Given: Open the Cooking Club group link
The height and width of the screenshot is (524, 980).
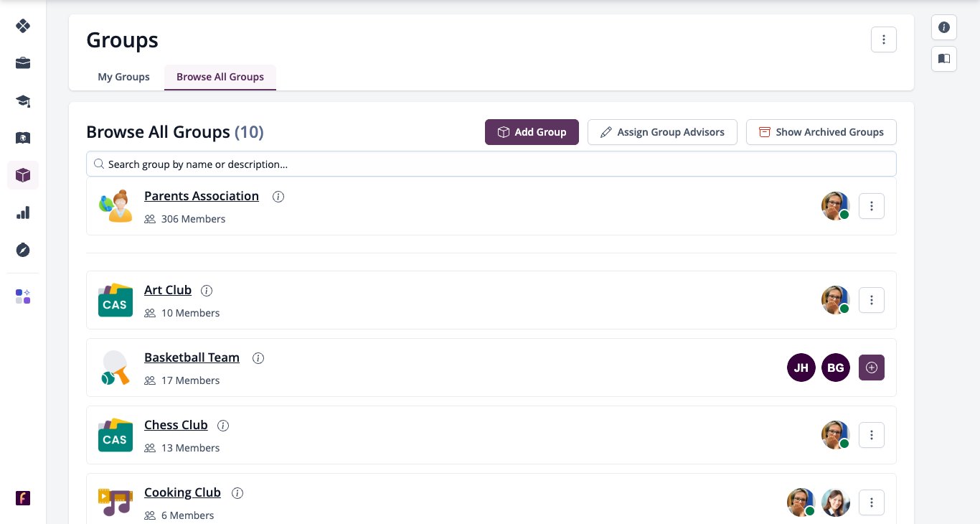Looking at the screenshot, I should point(182,492).
